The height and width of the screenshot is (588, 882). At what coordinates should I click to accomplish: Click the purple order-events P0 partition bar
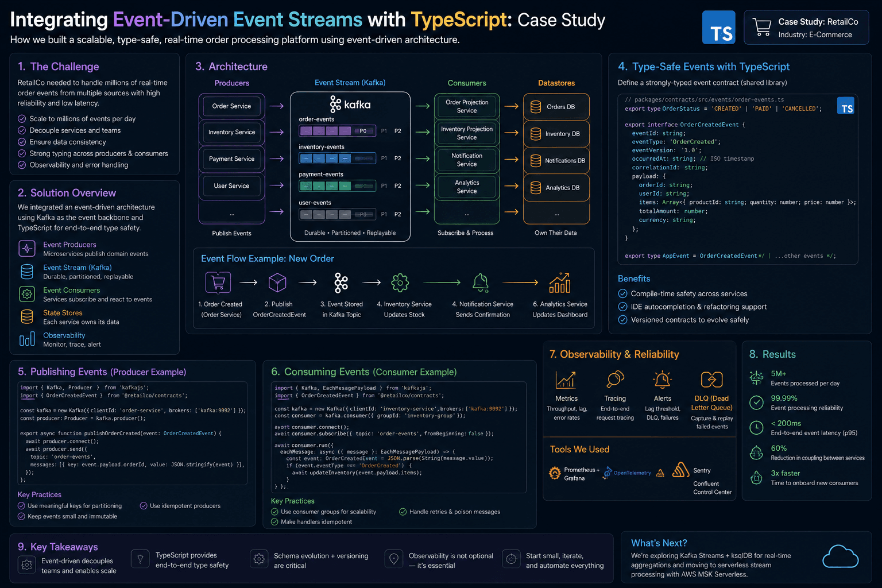pos(337,131)
